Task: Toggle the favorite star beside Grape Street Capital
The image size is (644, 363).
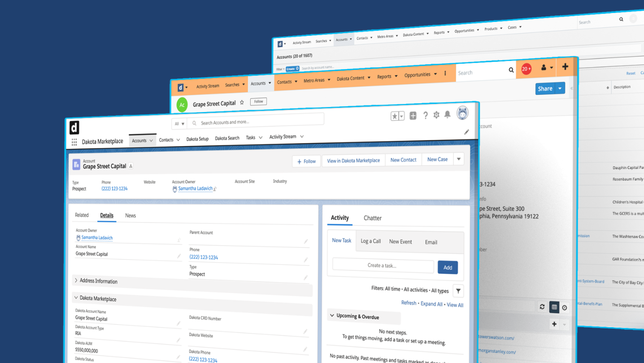Action: coord(242,103)
